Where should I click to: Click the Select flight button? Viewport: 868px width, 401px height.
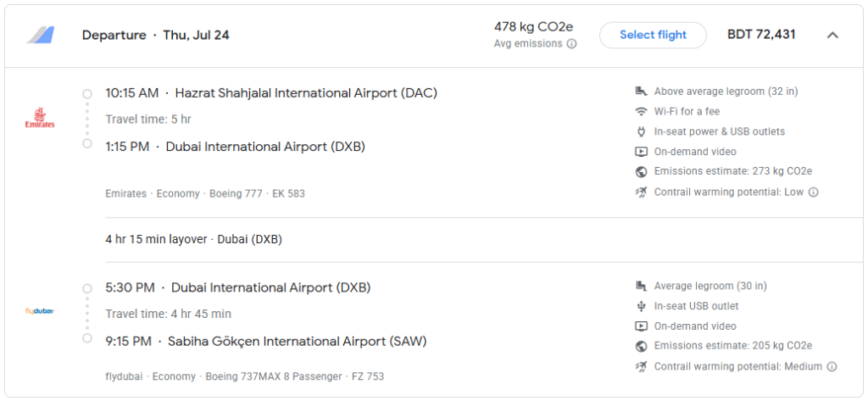tap(653, 35)
